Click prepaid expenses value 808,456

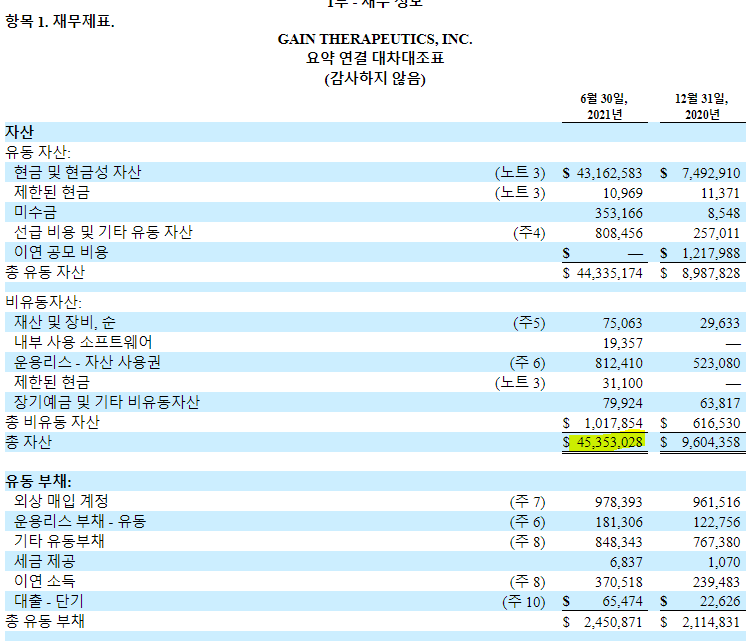619,233
